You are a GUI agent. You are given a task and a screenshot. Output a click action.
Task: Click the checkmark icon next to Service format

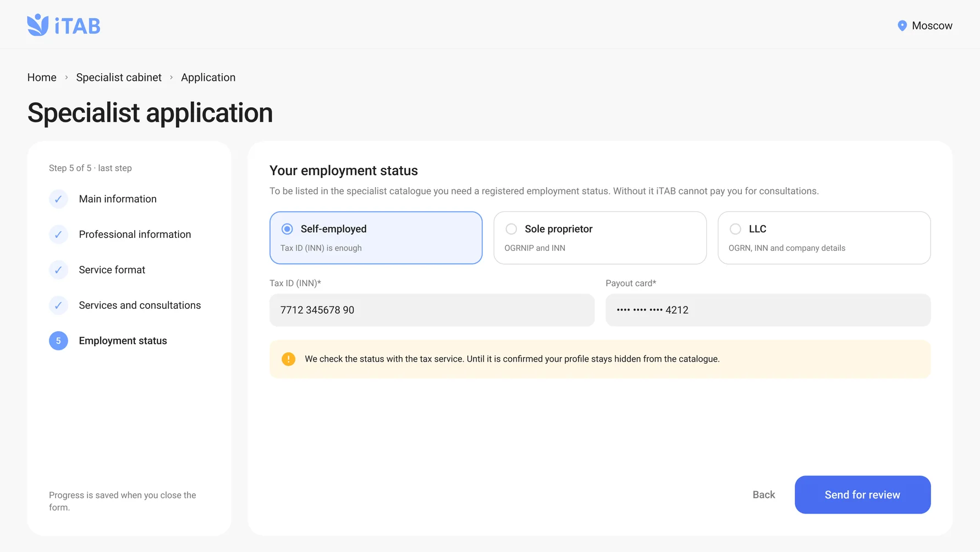tap(58, 270)
